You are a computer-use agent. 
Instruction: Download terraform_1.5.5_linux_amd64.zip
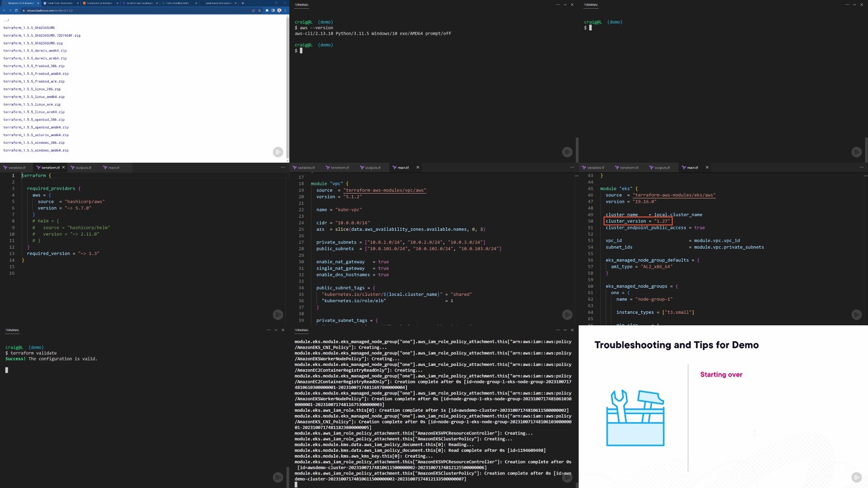(34, 97)
